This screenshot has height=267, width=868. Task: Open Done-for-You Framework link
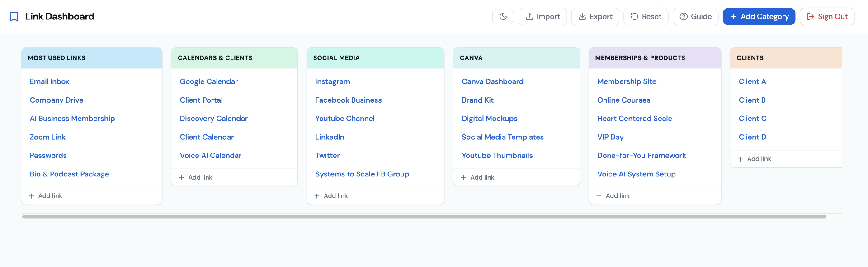(642, 156)
